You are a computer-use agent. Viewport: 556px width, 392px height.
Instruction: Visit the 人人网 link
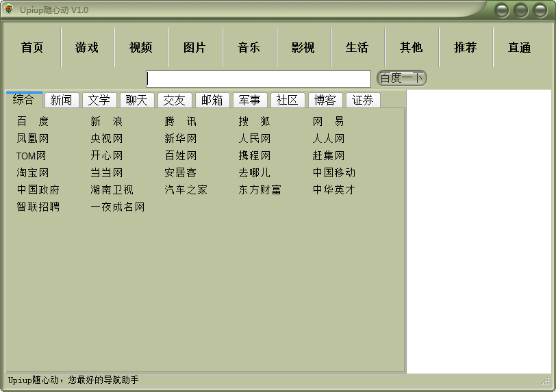(329, 138)
